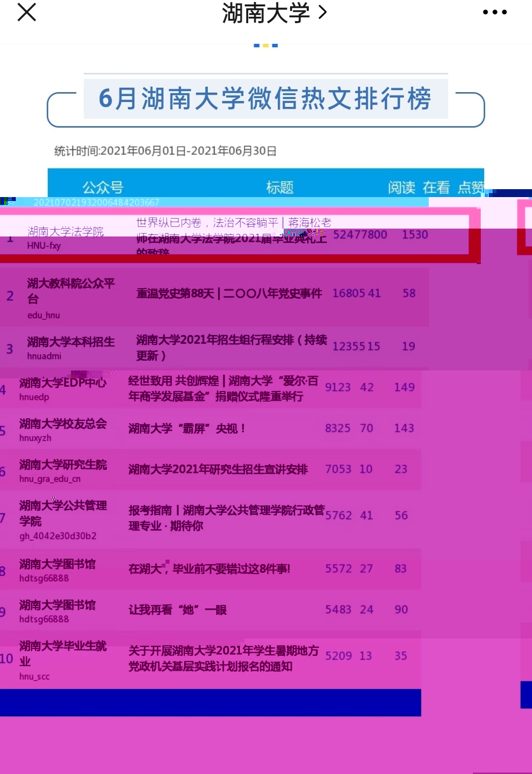Click the 公众号 column header

102,187
